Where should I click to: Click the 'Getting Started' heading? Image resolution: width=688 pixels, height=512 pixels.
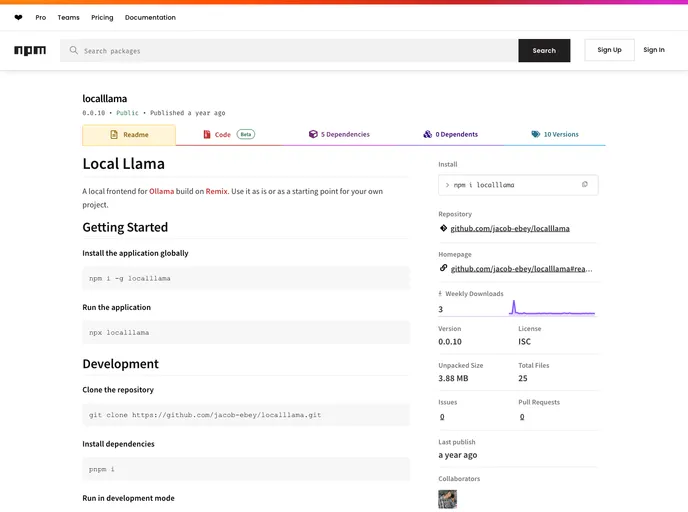click(125, 227)
